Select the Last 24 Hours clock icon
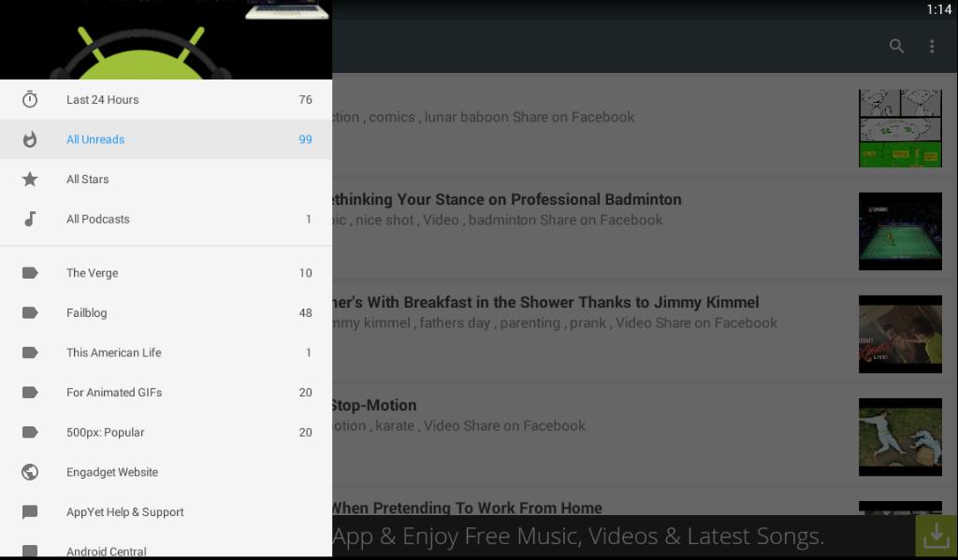 click(31, 99)
